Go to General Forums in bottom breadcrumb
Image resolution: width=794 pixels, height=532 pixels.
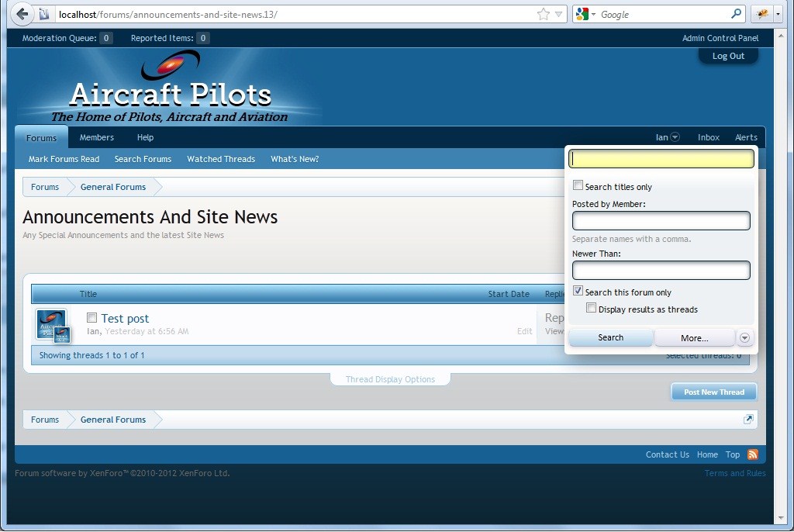pyautogui.click(x=113, y=420)
